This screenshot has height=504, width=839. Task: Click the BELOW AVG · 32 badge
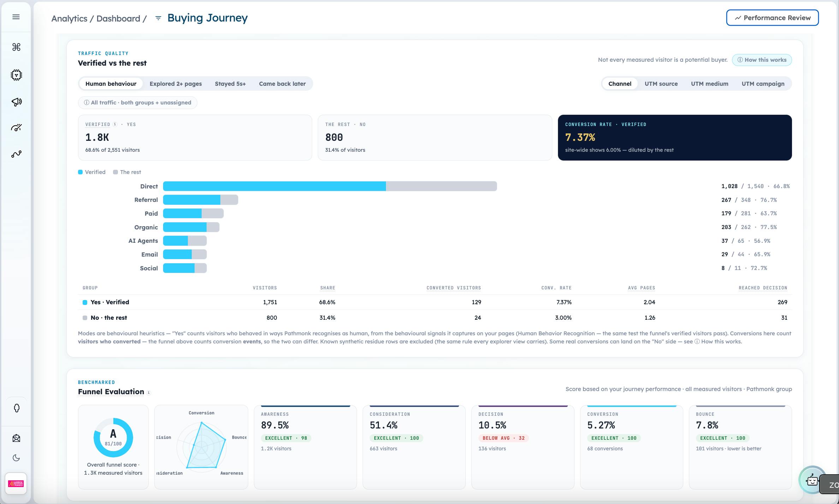pyautogui.click(x=504, y=438)
